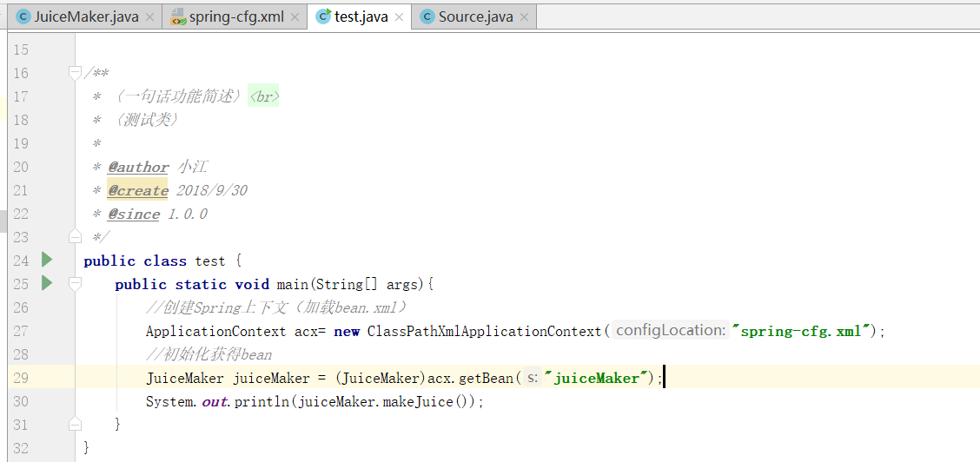
Task: Click the out field in System.out
Action: [215, 401]
